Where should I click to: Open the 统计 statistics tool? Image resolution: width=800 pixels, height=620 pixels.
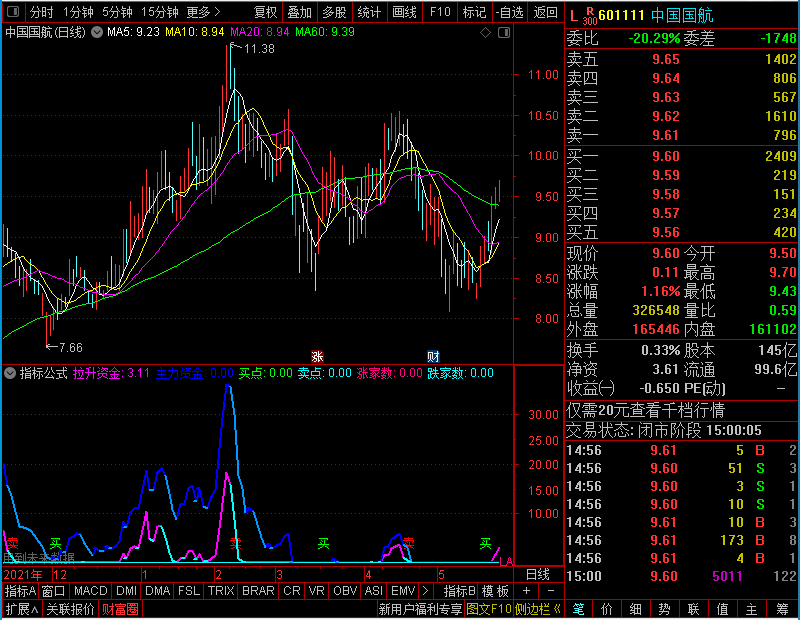point(369,12)
